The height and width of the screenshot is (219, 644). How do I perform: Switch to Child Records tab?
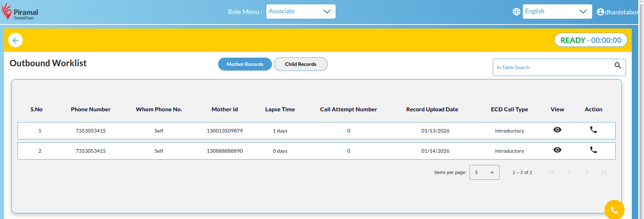pos(300,64)
